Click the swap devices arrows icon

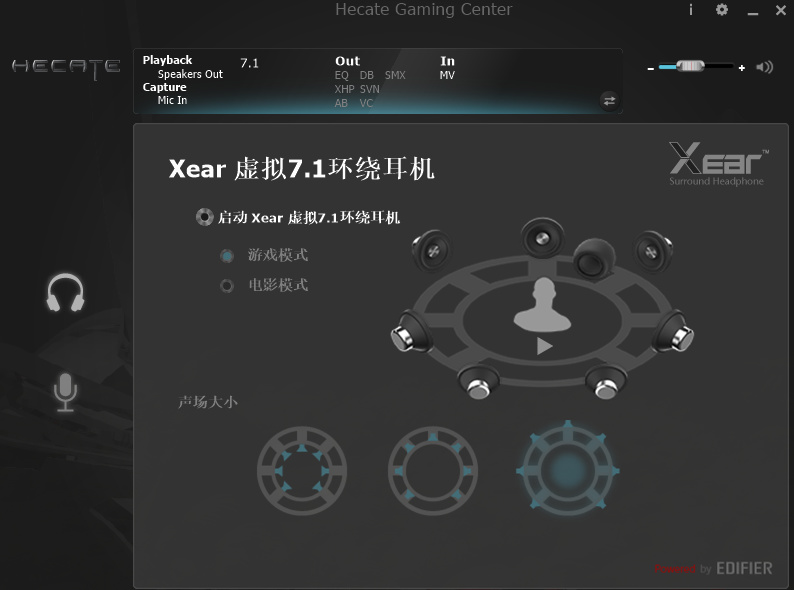pos(609,101)
